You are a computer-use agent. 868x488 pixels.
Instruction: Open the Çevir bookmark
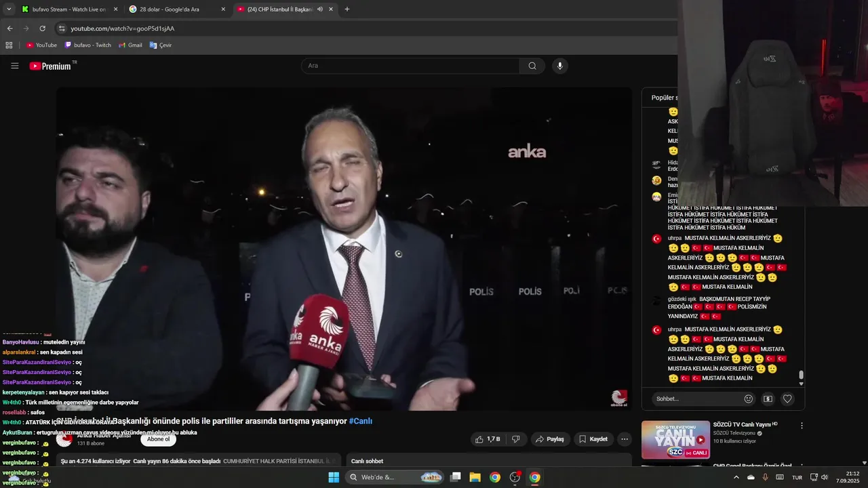(161, 45)
